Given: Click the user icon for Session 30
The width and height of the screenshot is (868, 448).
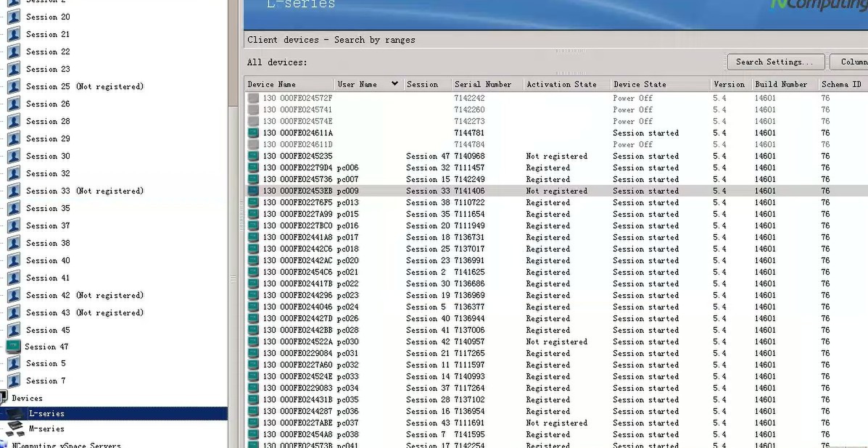Looking at the screenshot, I should click(x=14, y=156).
